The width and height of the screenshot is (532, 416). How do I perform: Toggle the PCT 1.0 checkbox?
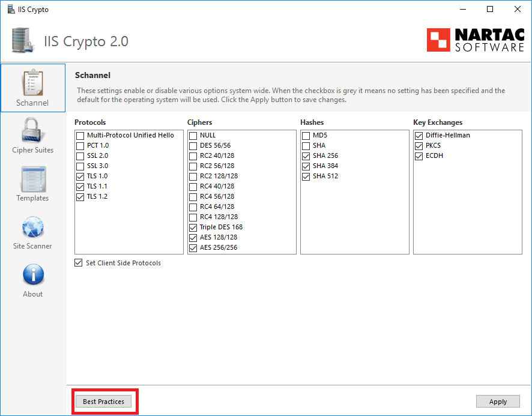point(80,146)
